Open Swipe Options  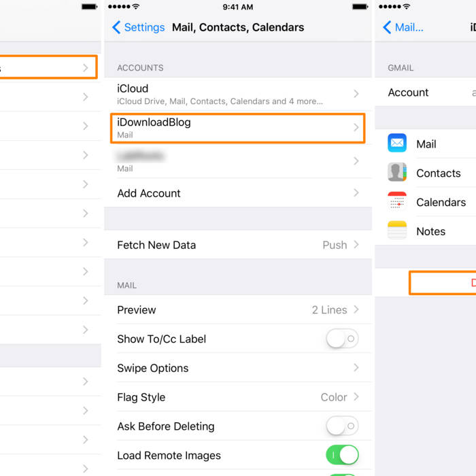click(x=238, y=368)
